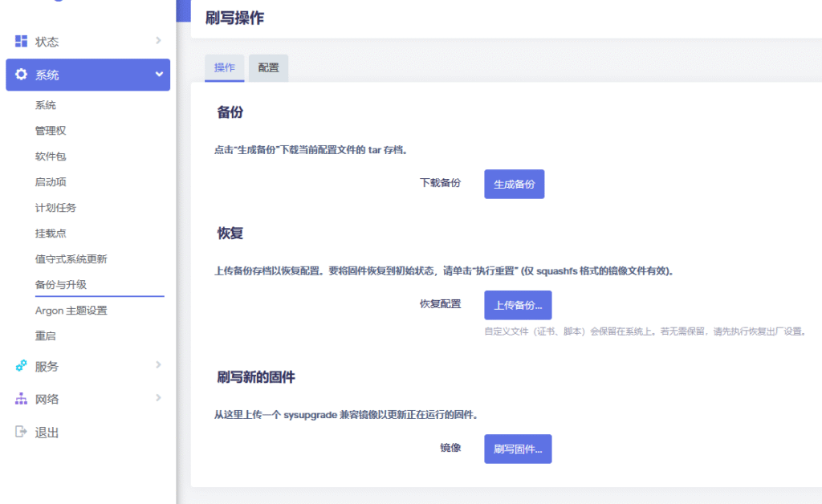This screenshot has height=504, width=822.
Task: Expand the 状态 menu chevron
Action: [x=158, y=41]
